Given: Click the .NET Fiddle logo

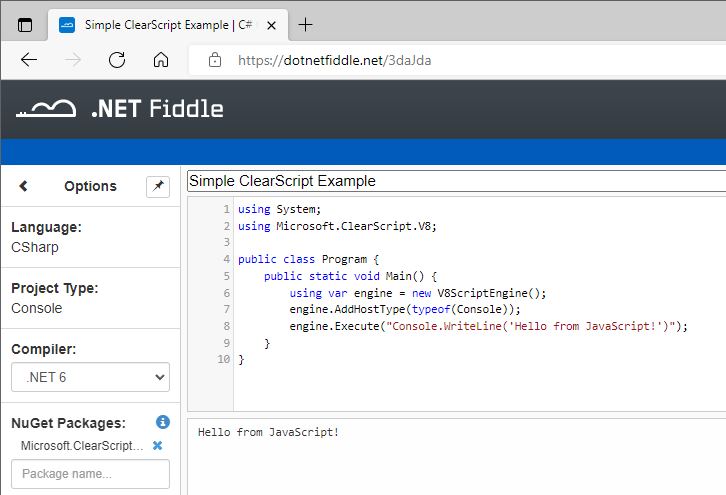Looking at the screenshot, I should click(x=119, y=109).
